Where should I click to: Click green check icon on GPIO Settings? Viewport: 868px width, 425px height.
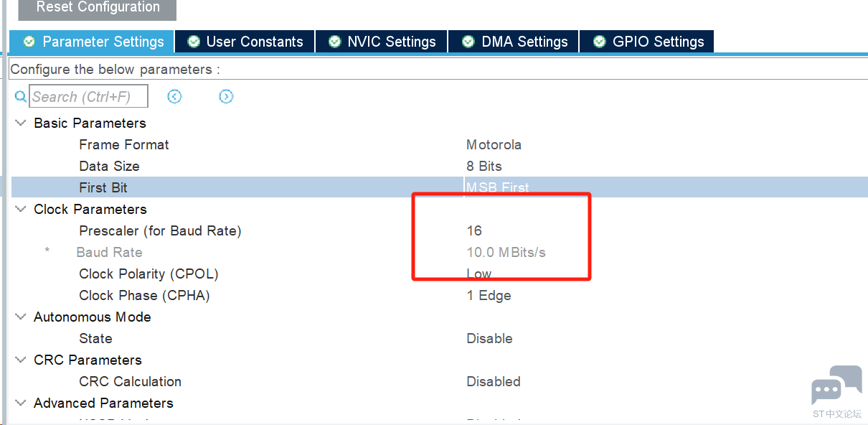click(600, 42)
